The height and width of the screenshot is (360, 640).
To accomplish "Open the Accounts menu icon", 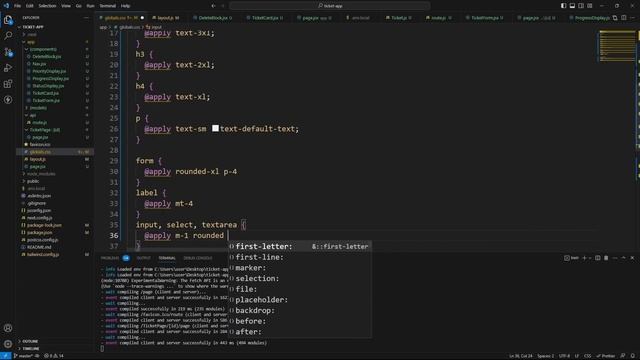I will click(8, 328).
